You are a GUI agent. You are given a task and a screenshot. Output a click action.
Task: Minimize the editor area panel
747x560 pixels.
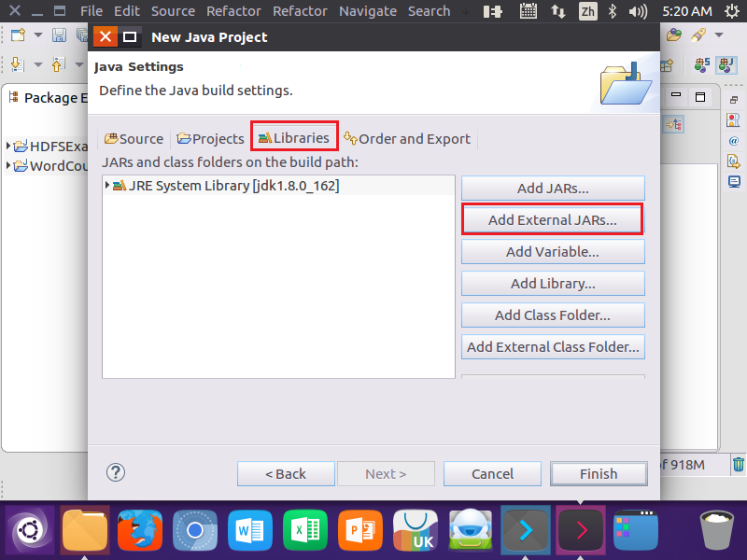point(676,95)
